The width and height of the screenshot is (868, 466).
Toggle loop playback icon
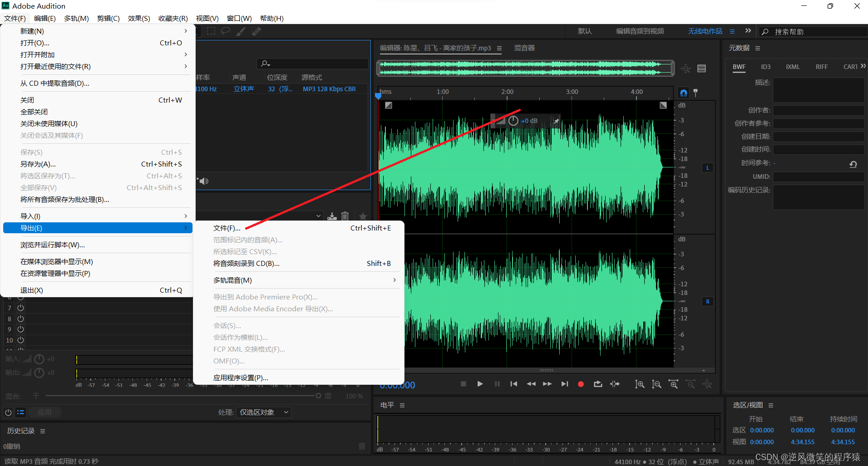click(598, 384)
